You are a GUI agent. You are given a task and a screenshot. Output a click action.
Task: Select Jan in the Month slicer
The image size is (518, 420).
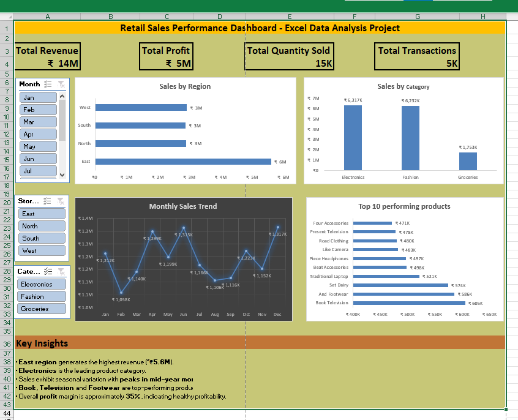39,97
